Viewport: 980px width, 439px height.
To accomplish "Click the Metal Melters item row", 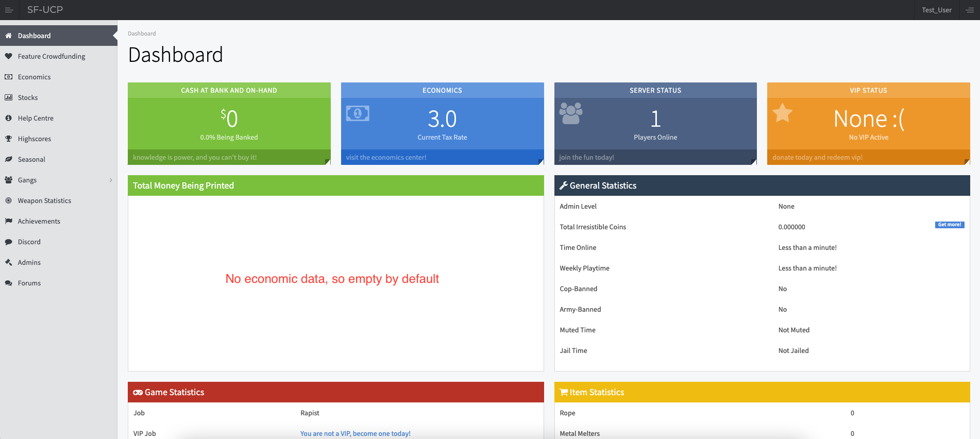I will (x=762, y=433).
